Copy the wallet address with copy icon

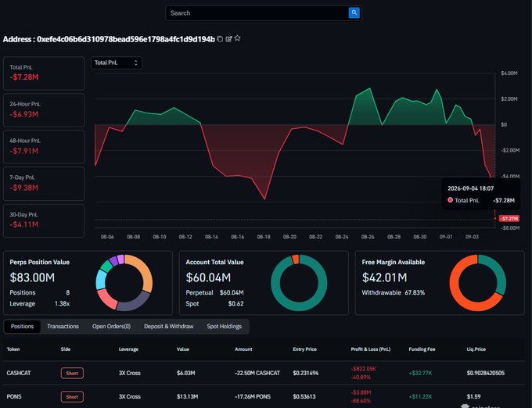click(220, 38)
